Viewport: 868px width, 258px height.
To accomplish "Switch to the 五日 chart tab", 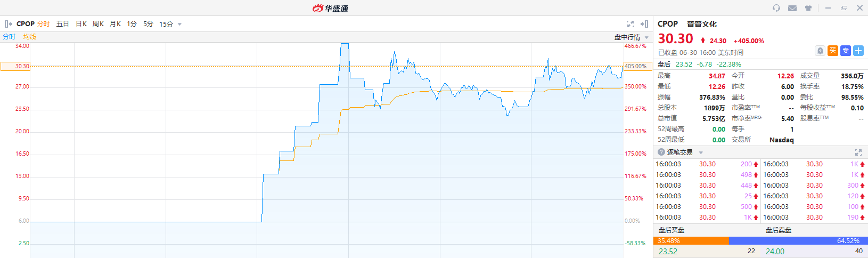I will pyautogui.click(x=62, y=24).
